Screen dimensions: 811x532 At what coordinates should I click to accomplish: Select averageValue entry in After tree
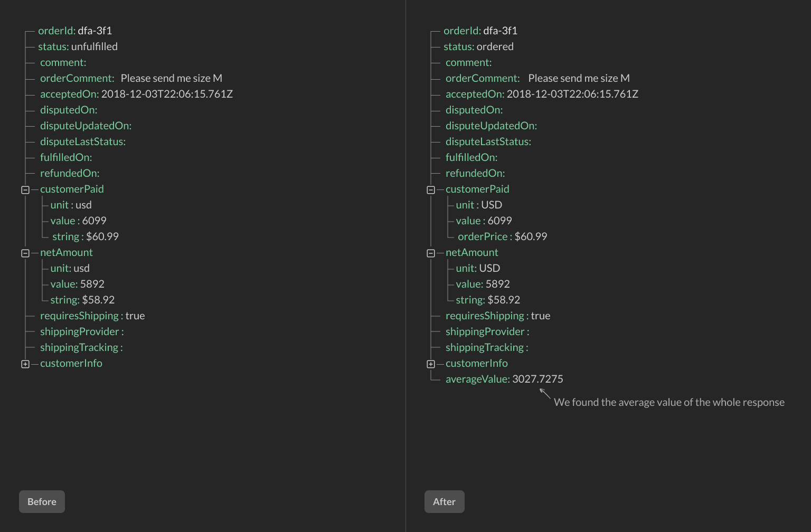coord(504,379)
